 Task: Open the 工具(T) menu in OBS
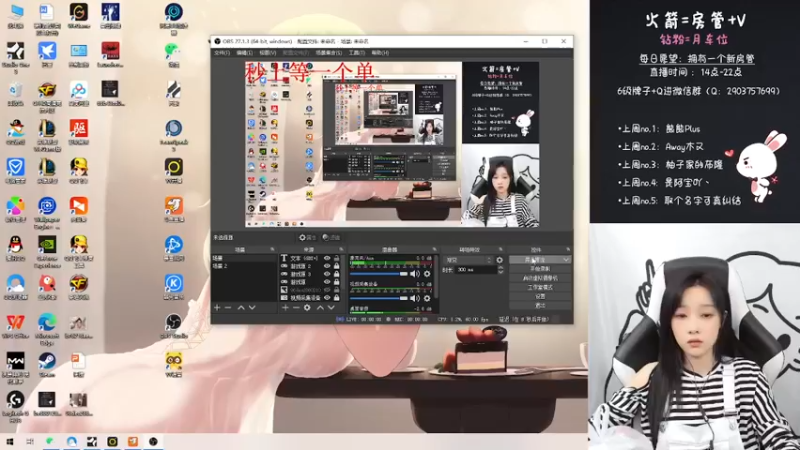point(357,53)
